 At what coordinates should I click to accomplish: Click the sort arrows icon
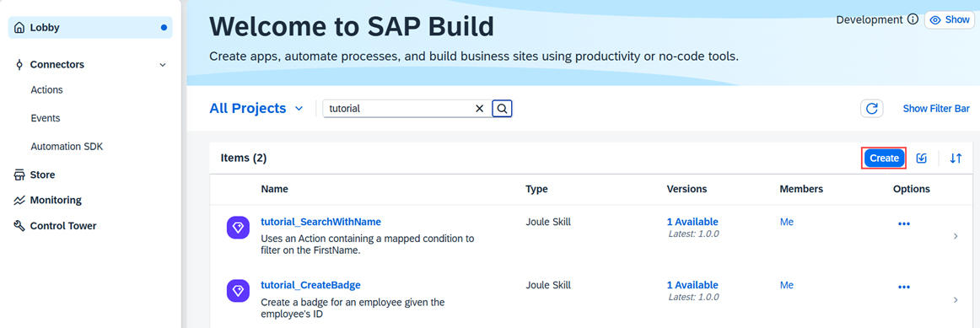(956, 159)
